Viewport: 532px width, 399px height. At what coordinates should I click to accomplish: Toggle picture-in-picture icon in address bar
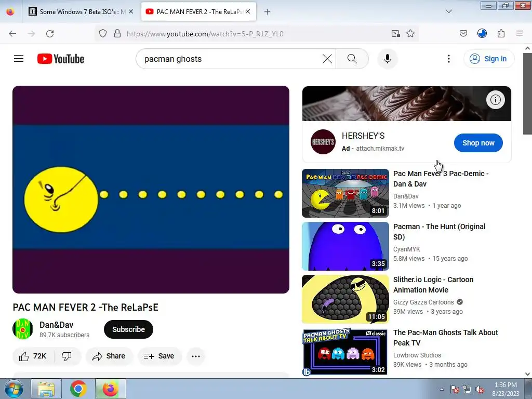point(395,34)
